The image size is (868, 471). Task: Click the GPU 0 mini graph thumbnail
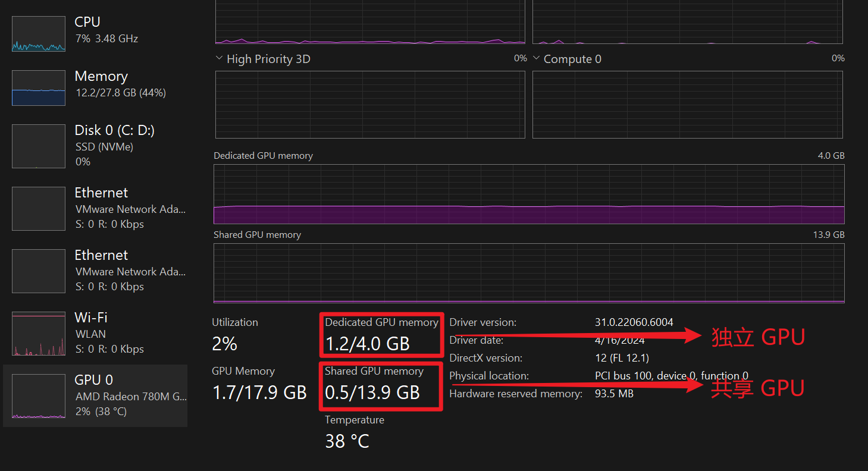click(39, 396)
